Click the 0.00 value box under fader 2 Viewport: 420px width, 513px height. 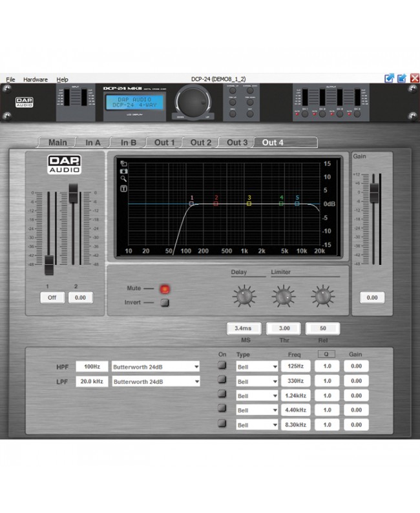[x=81, y=298]
